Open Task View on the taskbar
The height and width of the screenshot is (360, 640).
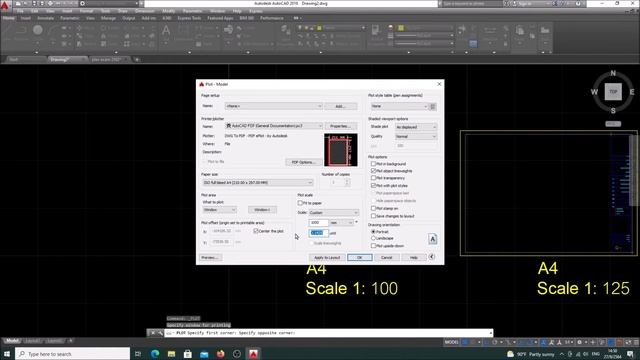(x=138, y=353)
